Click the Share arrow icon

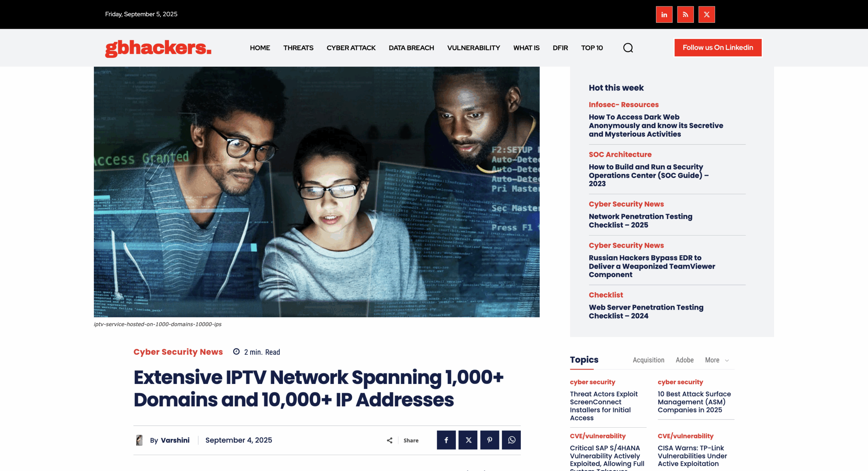click(390, 440)
